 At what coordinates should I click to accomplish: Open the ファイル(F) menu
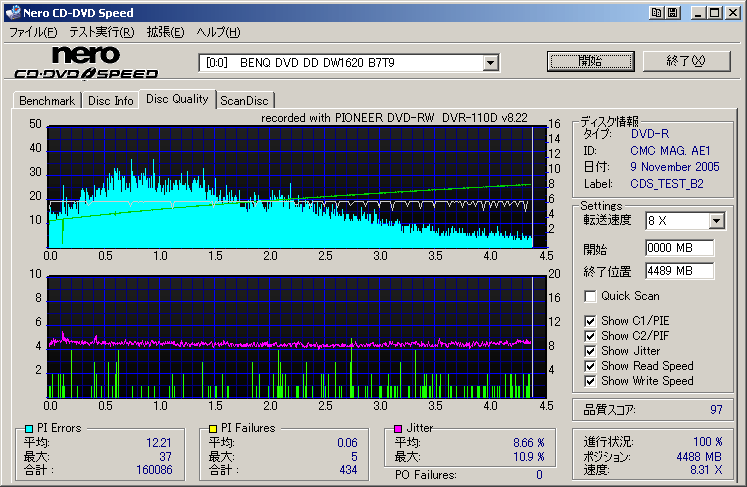click(x=33, y=32)
